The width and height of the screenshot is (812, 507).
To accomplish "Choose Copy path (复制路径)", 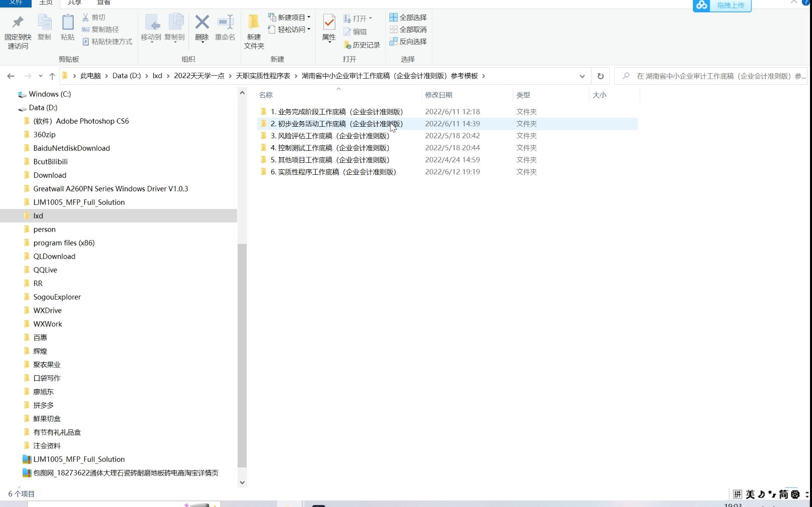I will click(100, 30).
